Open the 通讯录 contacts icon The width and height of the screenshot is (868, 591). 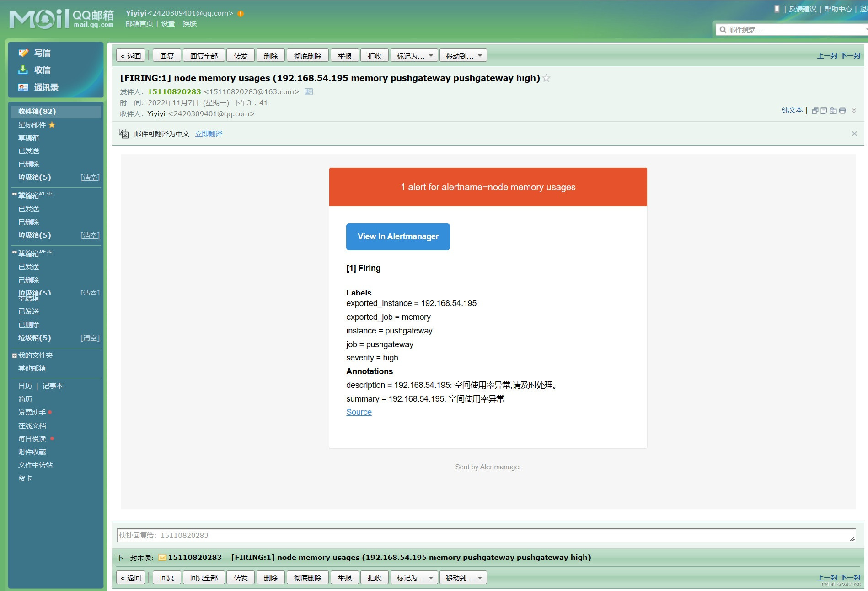tap(23, 87)
